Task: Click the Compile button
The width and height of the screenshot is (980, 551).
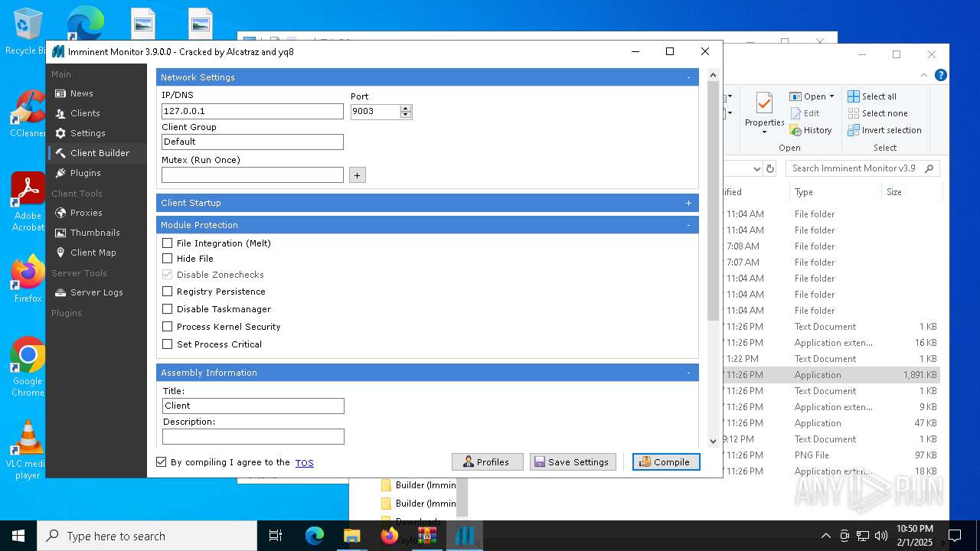Action: coord(666,462)
